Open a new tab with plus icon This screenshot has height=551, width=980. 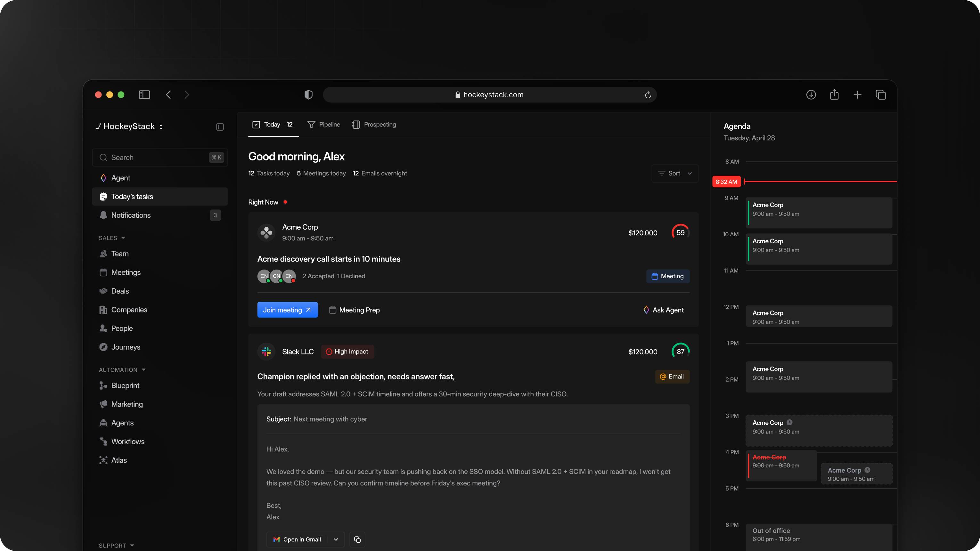tap(858, 95)
